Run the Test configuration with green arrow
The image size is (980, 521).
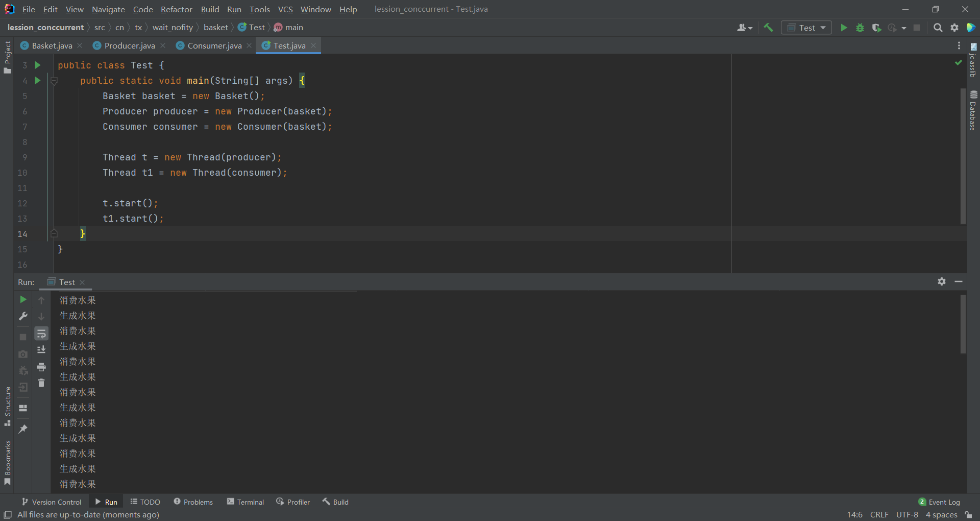pyautogui.click(x=844, y=28)
